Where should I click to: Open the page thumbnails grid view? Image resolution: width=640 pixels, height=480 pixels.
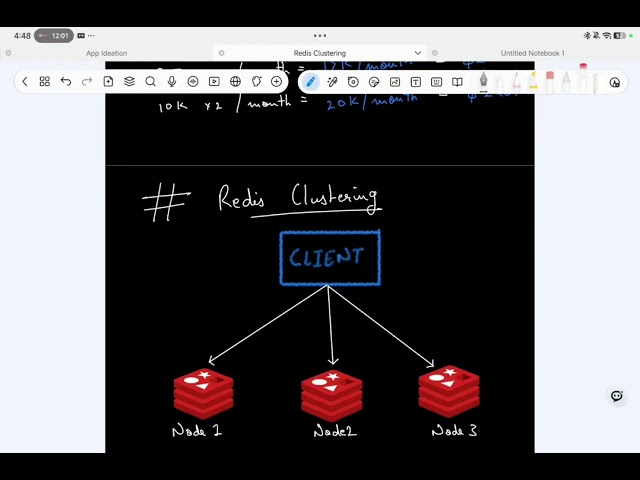click(x=44, y=82)
